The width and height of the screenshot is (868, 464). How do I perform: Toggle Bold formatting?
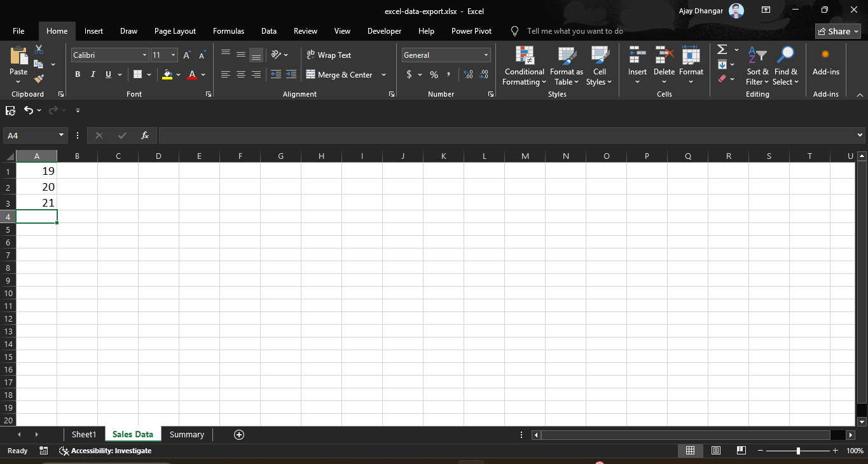[78, 74]
